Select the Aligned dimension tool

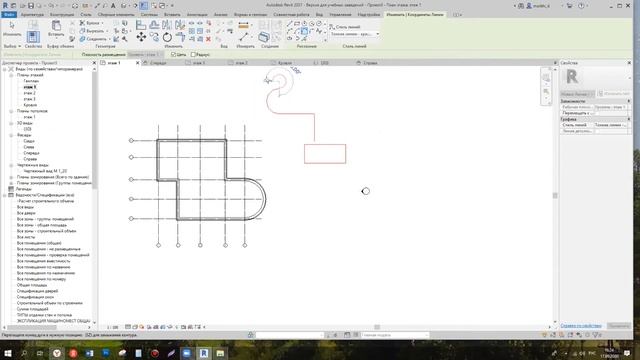pos(244,37)
